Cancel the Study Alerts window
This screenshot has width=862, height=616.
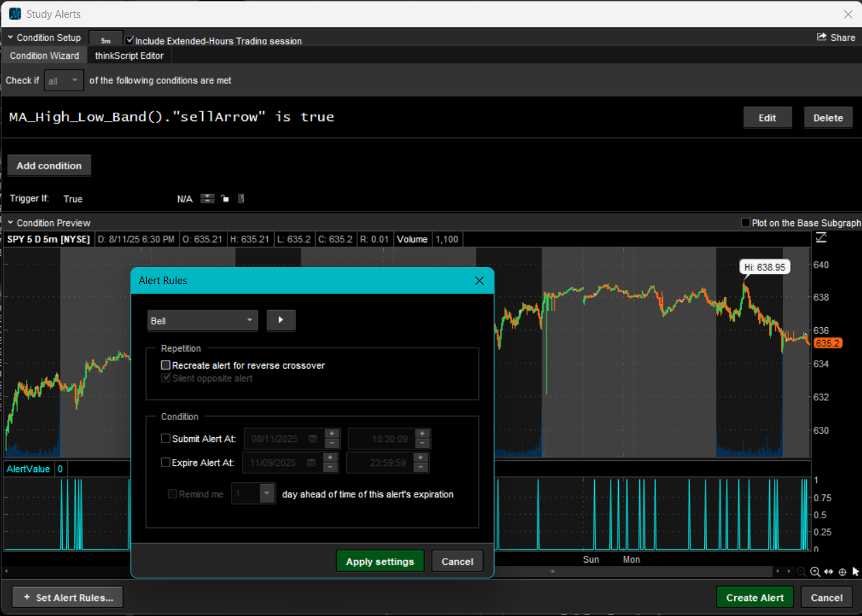826,597
